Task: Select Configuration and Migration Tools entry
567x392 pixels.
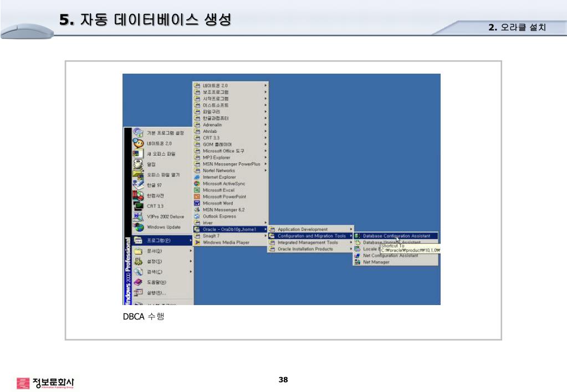Action: point(310,236)
